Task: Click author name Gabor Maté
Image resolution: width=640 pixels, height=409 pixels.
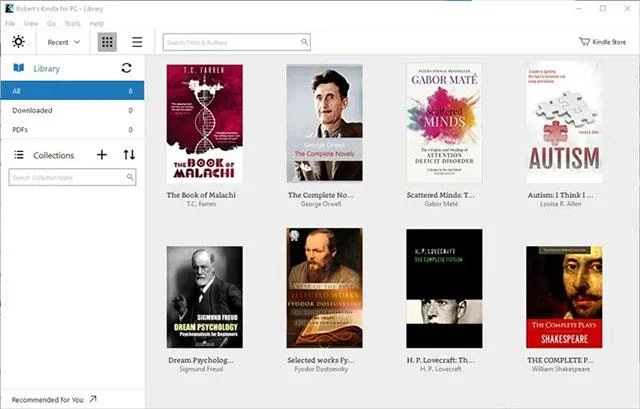Action: tap(441, 204)
